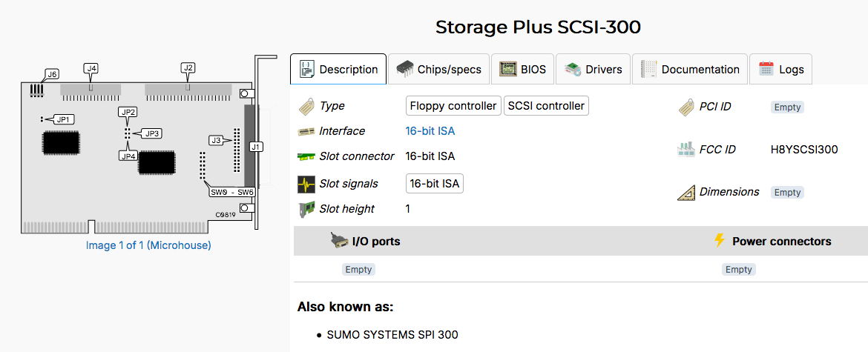Select the Documentation tab
Viewport: 868px width, 352px height.
691,70
